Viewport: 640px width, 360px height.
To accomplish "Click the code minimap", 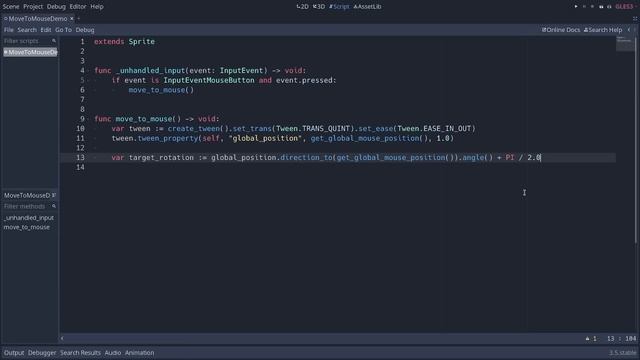I will (624, 43).
